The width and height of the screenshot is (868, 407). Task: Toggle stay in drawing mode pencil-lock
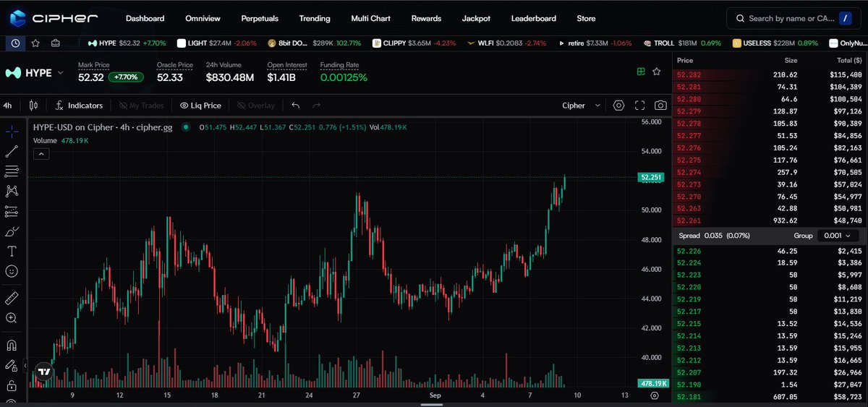point(12,366)
